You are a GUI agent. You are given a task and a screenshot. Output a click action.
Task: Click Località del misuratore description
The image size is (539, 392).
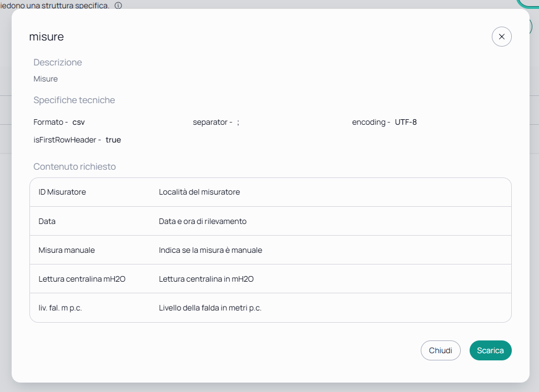pos(199,192)
